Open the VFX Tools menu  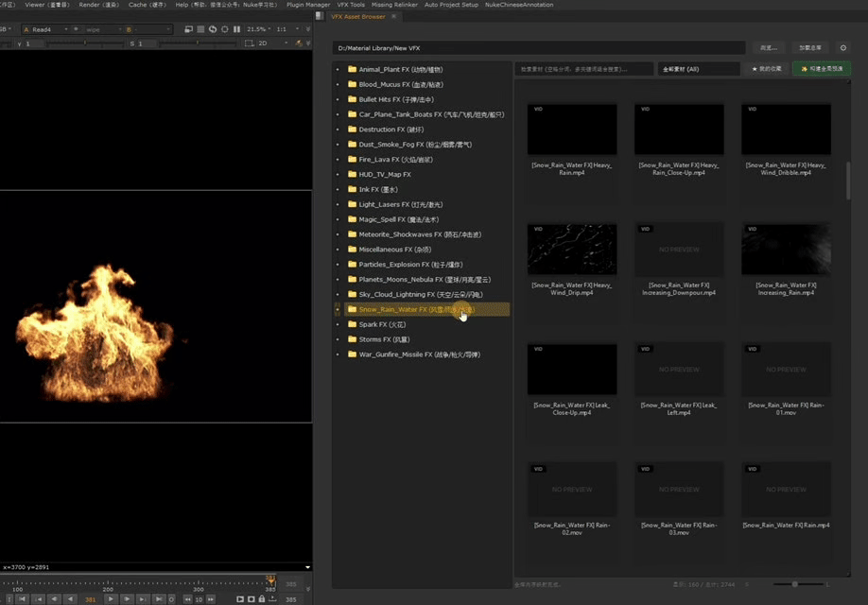coord(351,5)
